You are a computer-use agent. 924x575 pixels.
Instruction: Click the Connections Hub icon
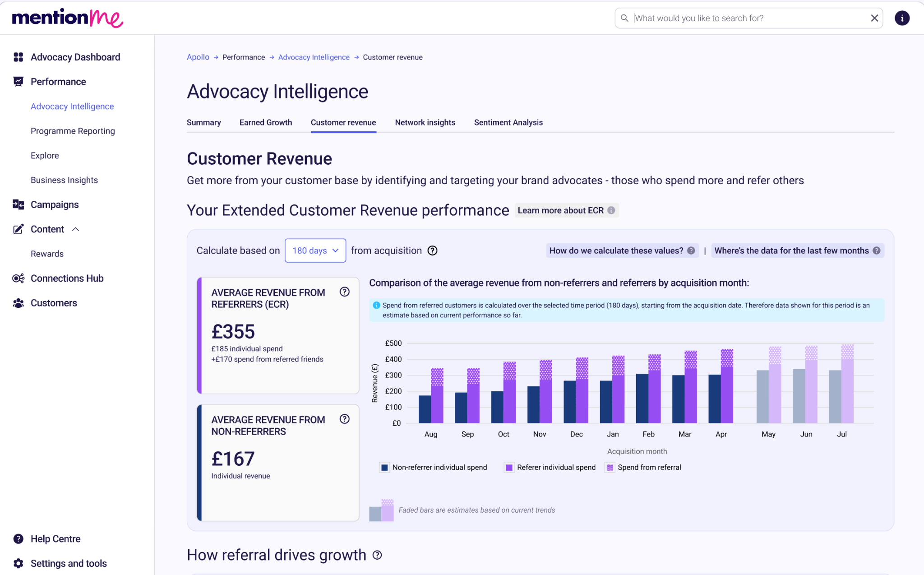[18, 278]
